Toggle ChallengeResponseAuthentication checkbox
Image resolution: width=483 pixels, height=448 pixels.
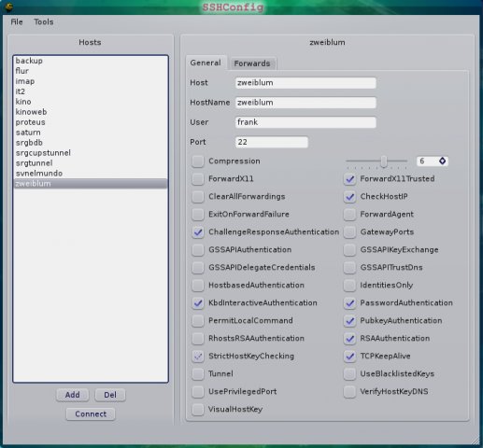pyautogui.click(x=198, y=232)
